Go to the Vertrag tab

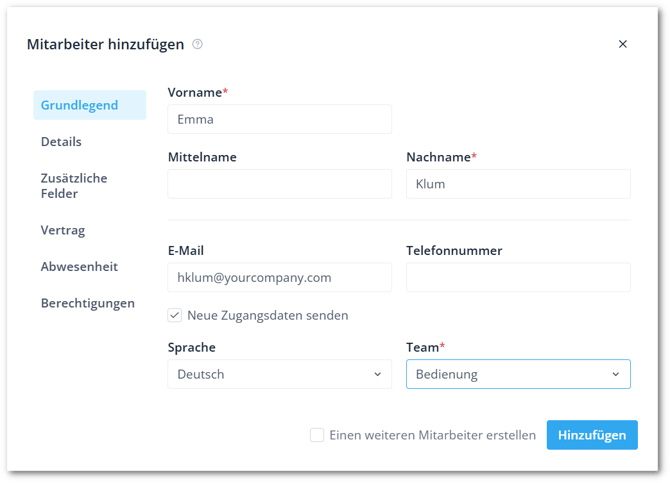click(x=63, y=230)
